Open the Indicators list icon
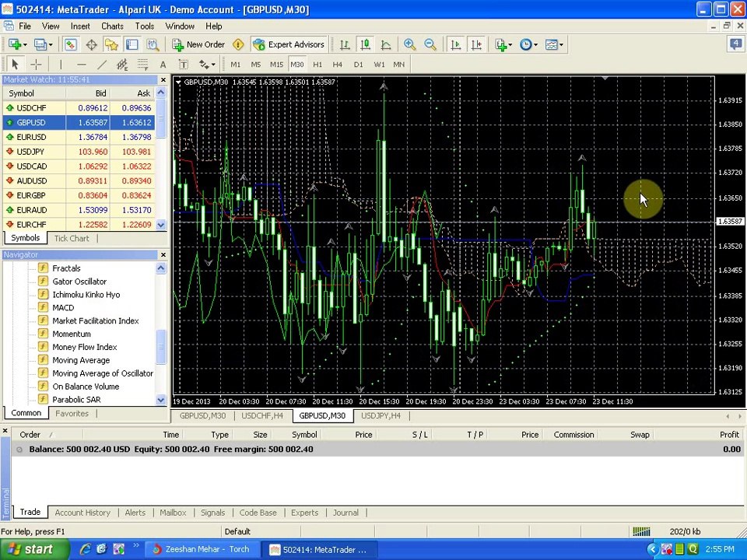The height and width of the screenshot is (560, 747). (x=500, y=45)
